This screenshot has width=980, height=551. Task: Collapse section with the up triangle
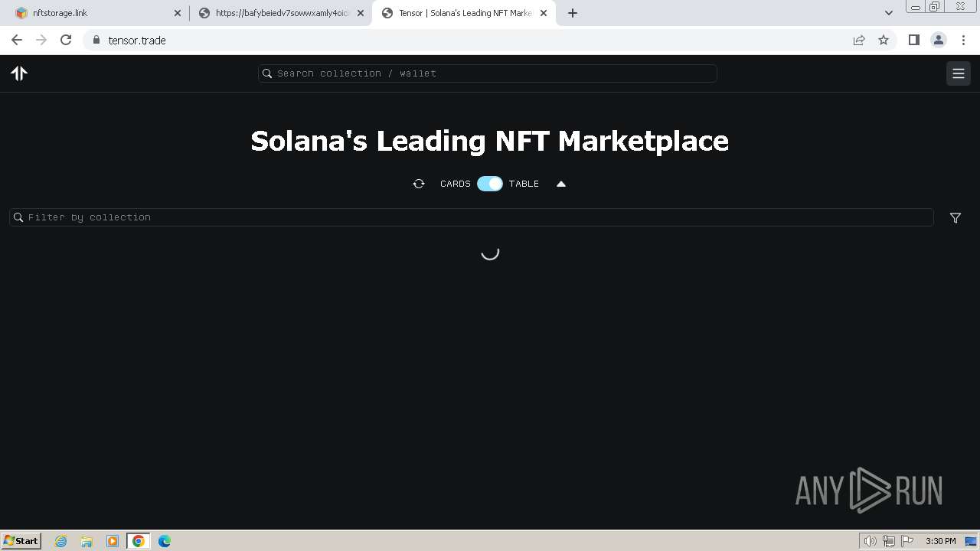pos(561,184)
